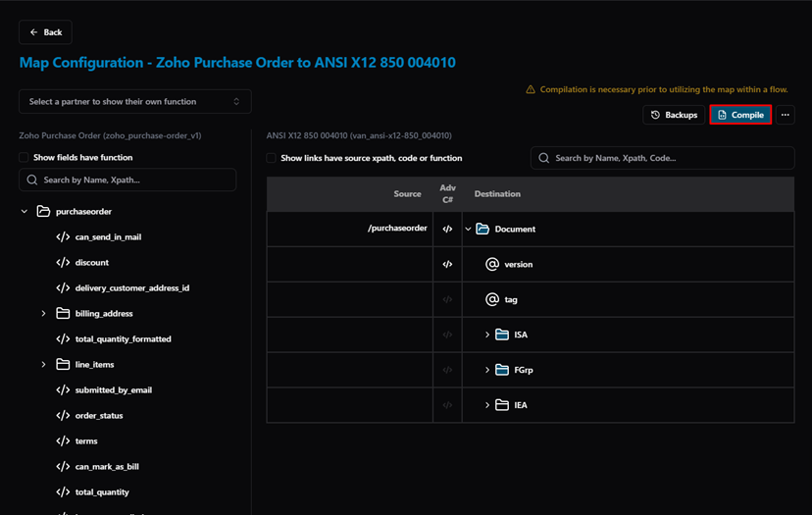Select the tag destination label

(511, 299)
